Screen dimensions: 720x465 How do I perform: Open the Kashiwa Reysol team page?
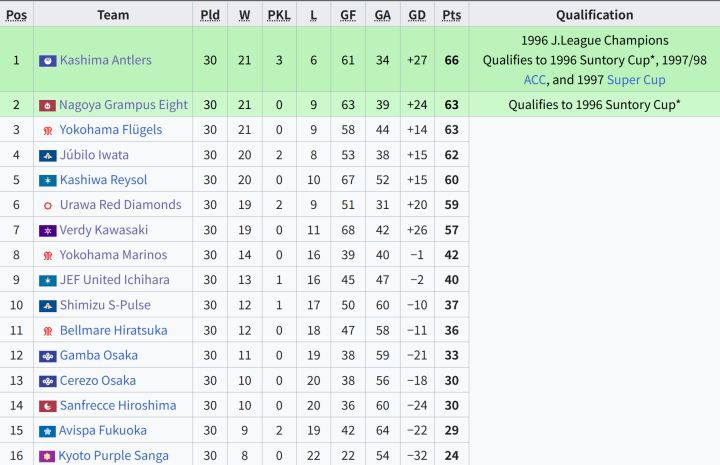coord(103,180)
